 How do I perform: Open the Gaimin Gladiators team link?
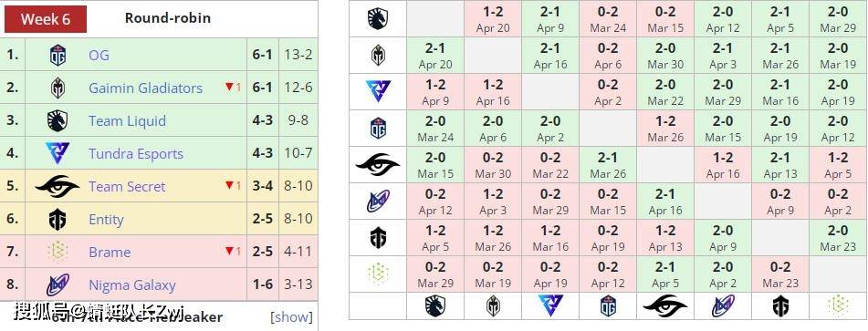tap(146, 88)
